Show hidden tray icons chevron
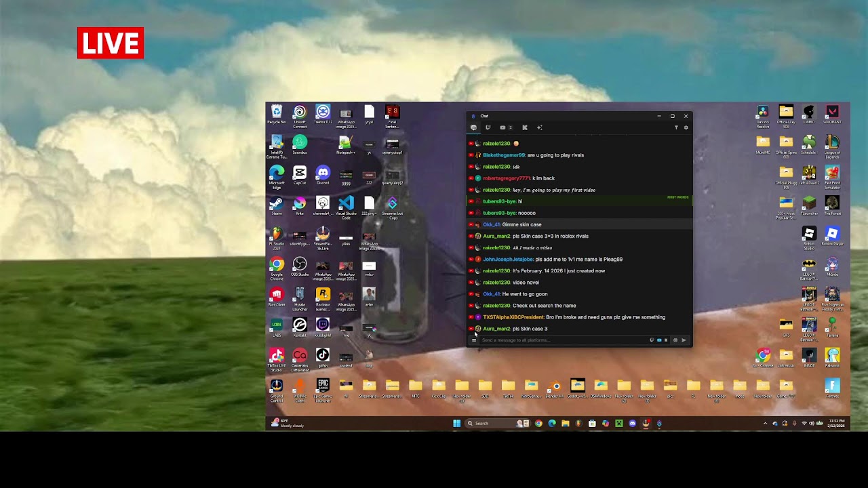The height and width of the screenshot is (488, 868). pos(766,424)
